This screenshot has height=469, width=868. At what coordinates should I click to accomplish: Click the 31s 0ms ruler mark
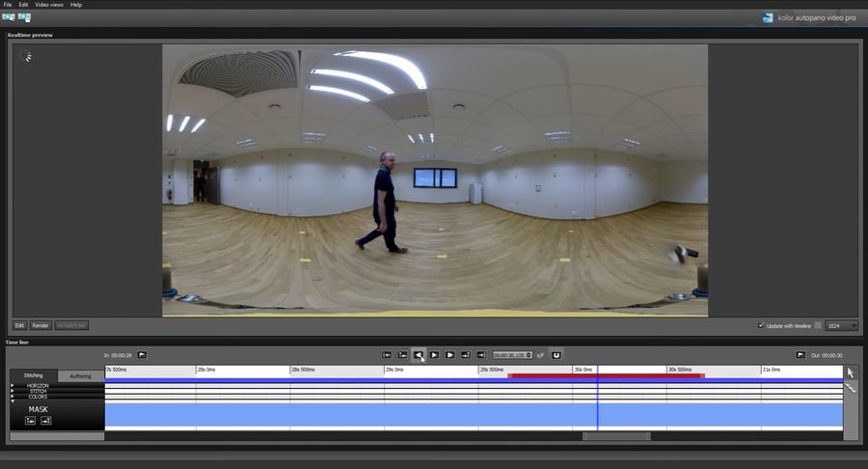coord(772,370)
